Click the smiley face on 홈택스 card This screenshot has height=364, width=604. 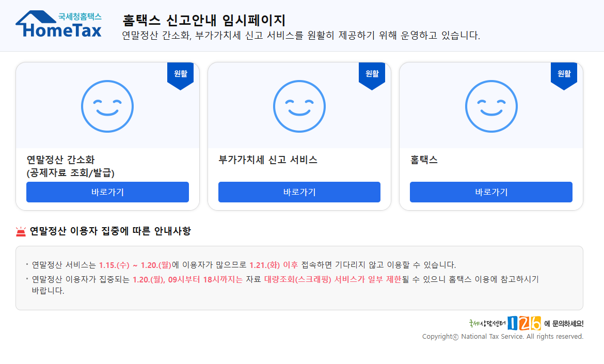pos(491,106)
